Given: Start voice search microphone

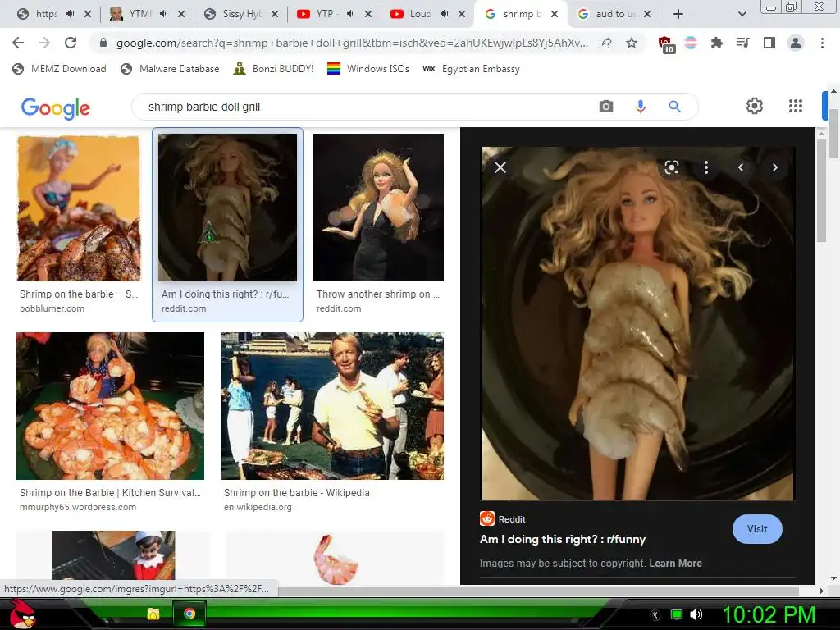Looking at the screenshot, I should 640,107.
